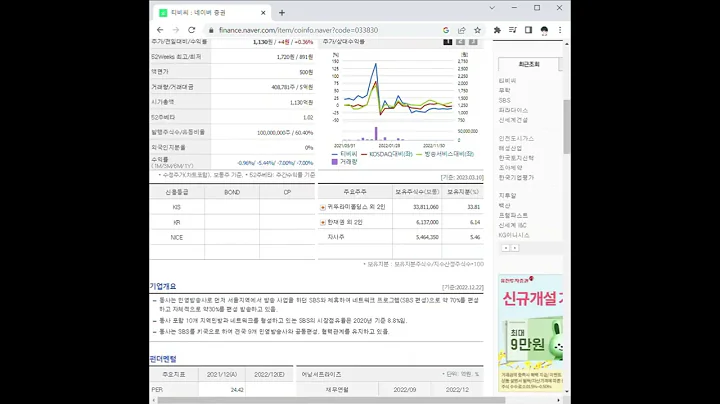
Task: Select the third gray chart period button
Action: [473, 42]
